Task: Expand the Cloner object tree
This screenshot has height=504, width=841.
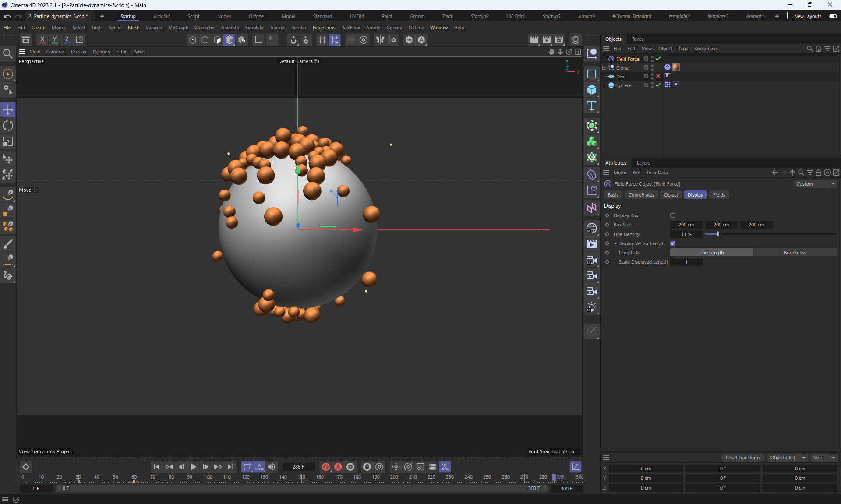Action: click(604, 68)
